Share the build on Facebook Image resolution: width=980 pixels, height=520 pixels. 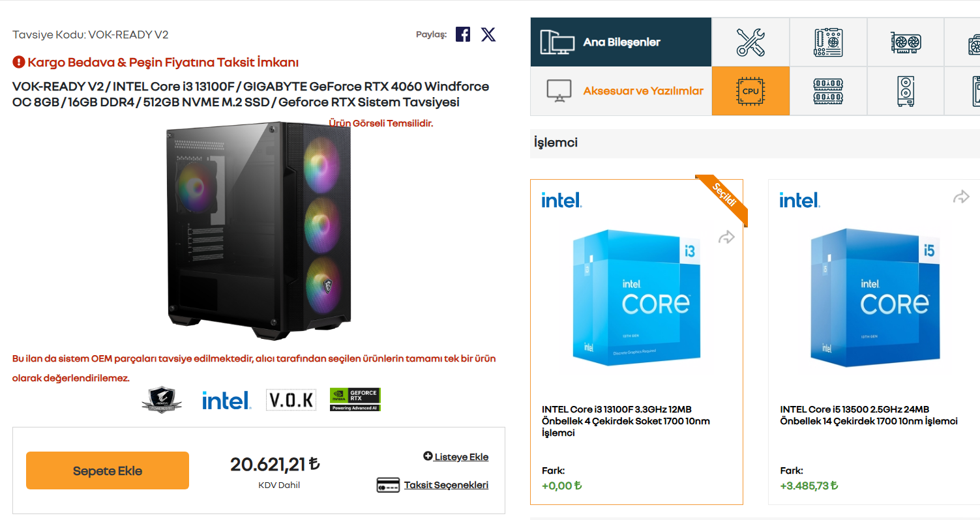(x=463, y=35)
